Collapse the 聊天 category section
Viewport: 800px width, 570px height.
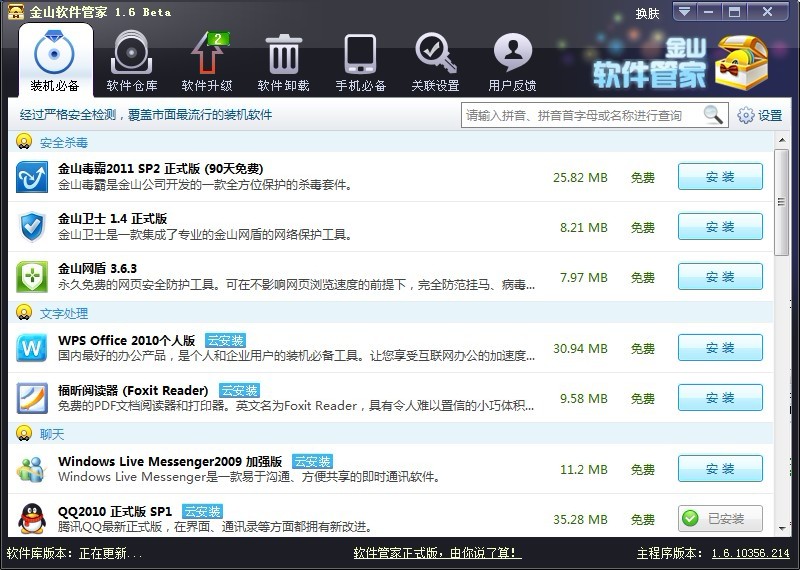tap(24, 434)
